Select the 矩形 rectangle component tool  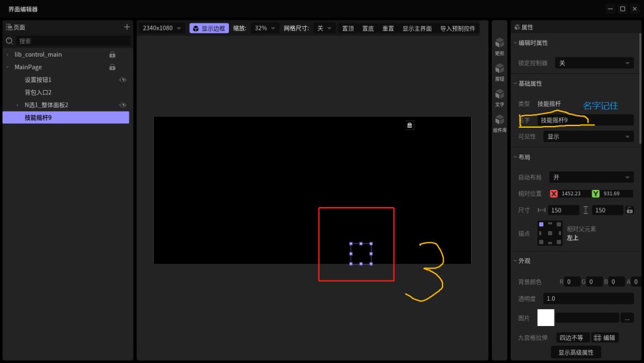[x=500, y=47]
